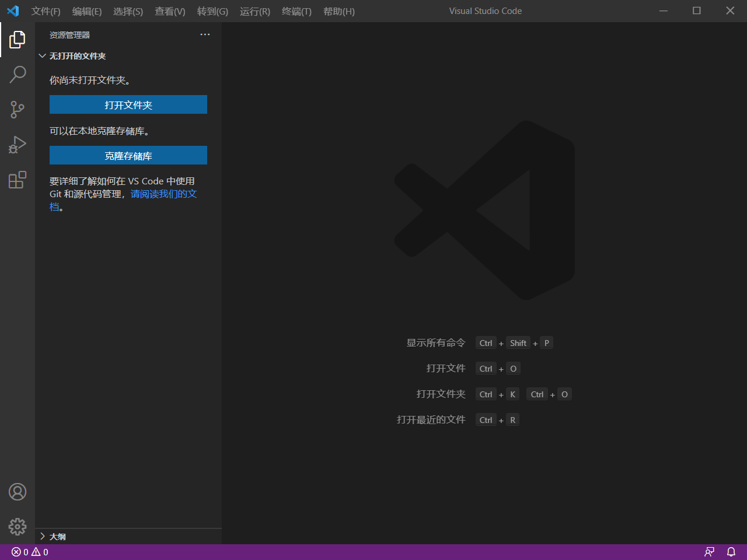Minimize the VS Code window
The image size is (747, 560).
[664, 10]
